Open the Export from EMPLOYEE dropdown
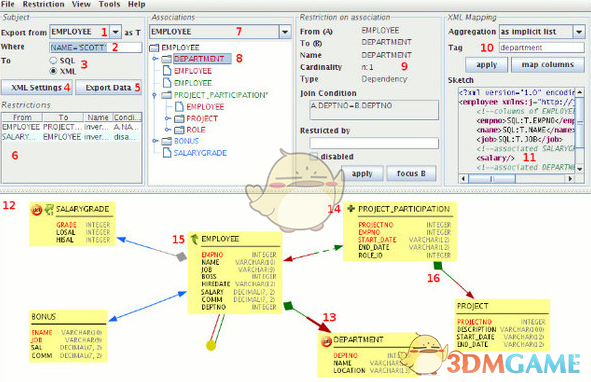591x382 pixels. 116,32
